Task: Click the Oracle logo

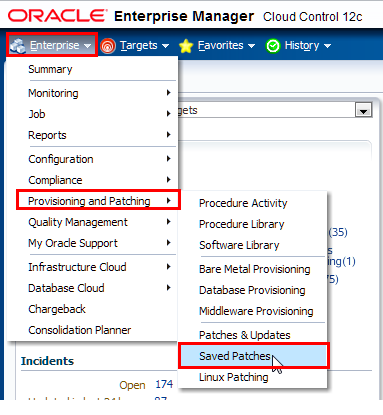Action: pyautogui.click(x=57, y=16)
